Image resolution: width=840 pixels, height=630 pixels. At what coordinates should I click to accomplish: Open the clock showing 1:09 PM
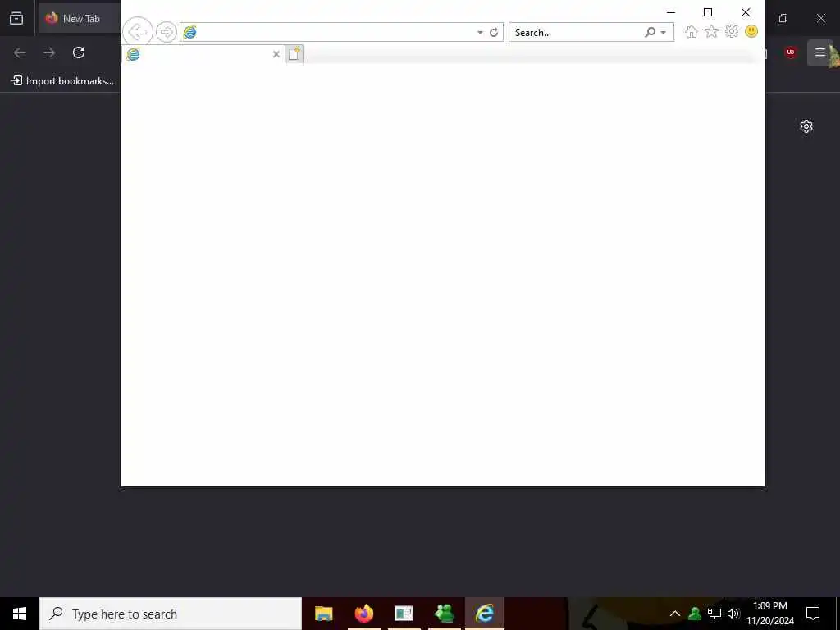click(x=769, y=614)
